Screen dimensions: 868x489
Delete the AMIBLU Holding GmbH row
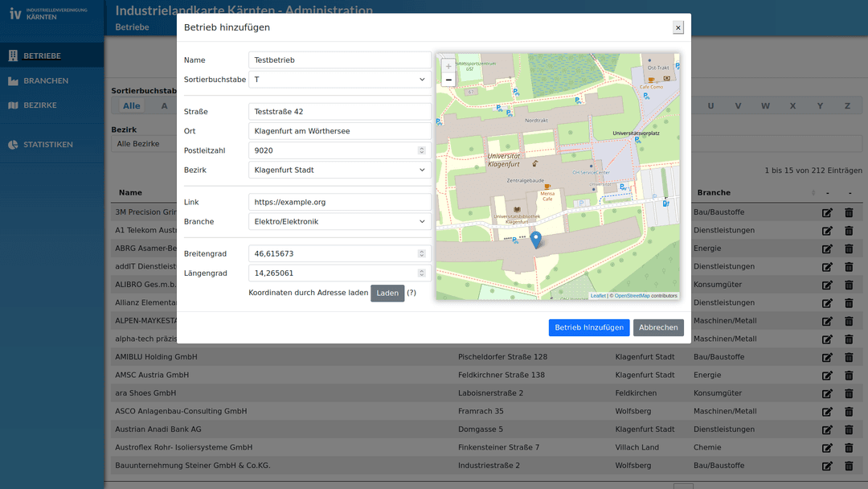(849, 357)
